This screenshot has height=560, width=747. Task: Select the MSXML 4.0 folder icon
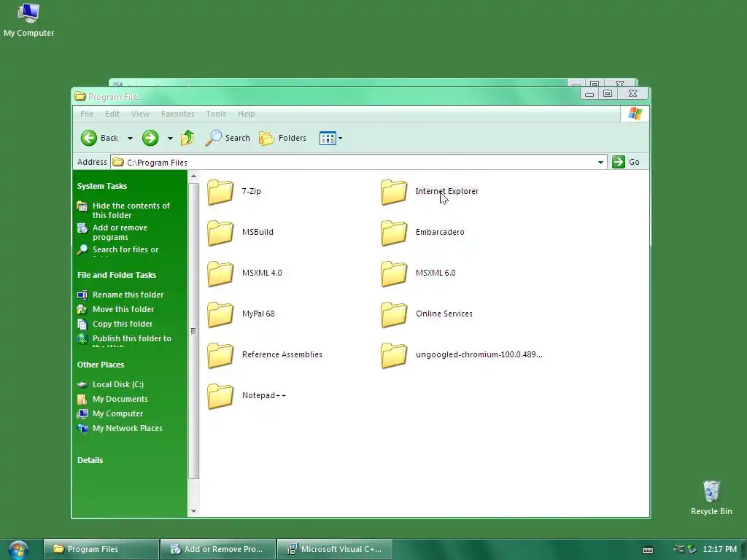220,273
